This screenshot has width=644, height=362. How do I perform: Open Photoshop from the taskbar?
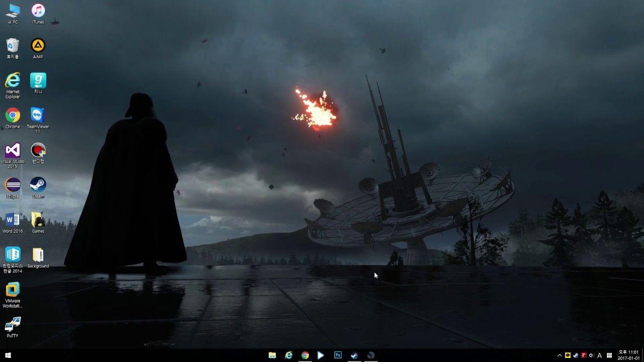pos(338,355)
